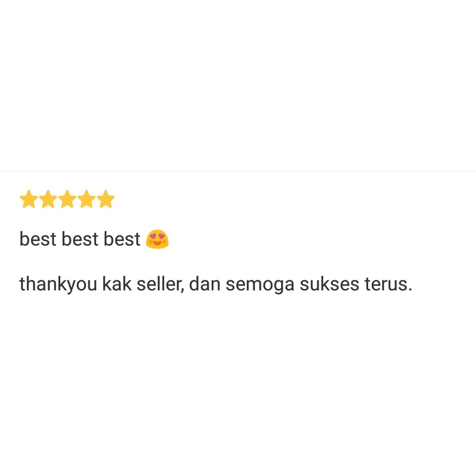Click the first yellow rating star

pos(29,199)
